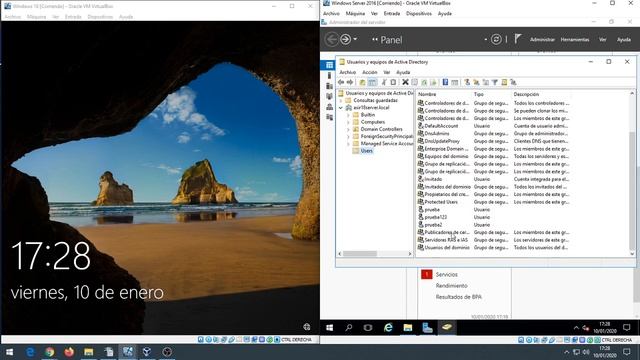Expand the Builtin folder arrow
The image size is (640, 360).
[348, 115]
